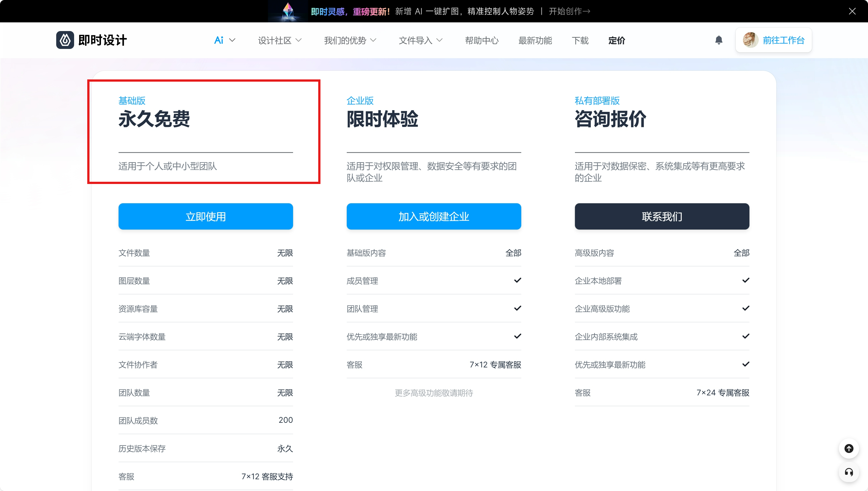Click the 7×24 专属客服 text
Image resolution: width=868 pixels, height=491 pixels.
pos(723,393)
